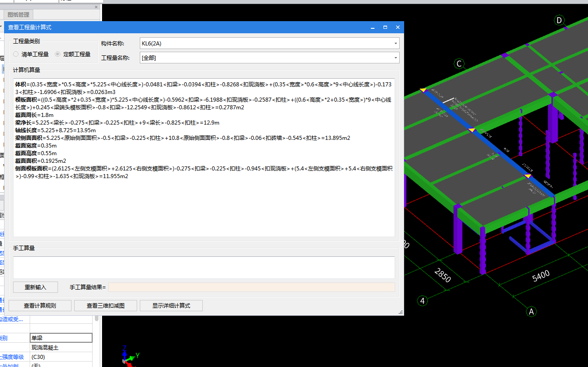Click the 截面周长=1.8m line
The image size is (588, 367).
(x=34, y=115)
